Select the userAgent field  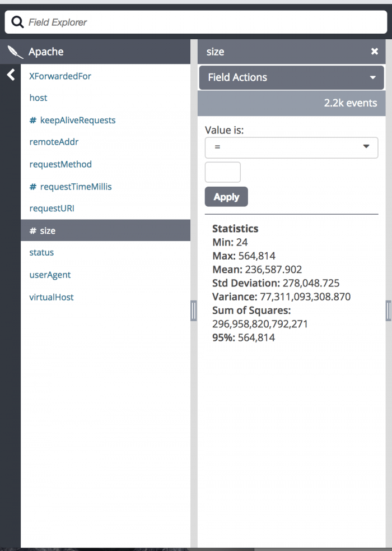coord(50,275)
